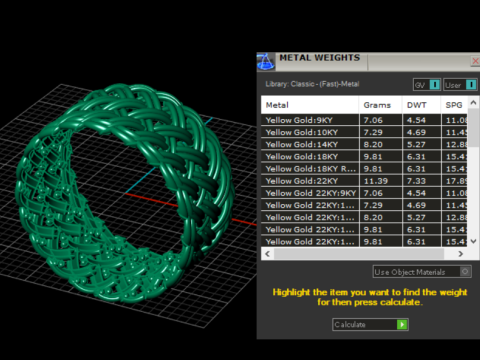This screenshot has height=360, width=480.
Task: Sort by the DWT column header
Action: click(421, 105)
